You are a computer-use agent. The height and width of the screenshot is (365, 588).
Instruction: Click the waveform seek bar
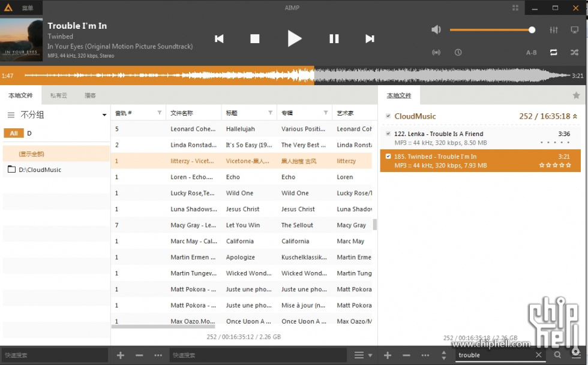click(x=298, y=76)
